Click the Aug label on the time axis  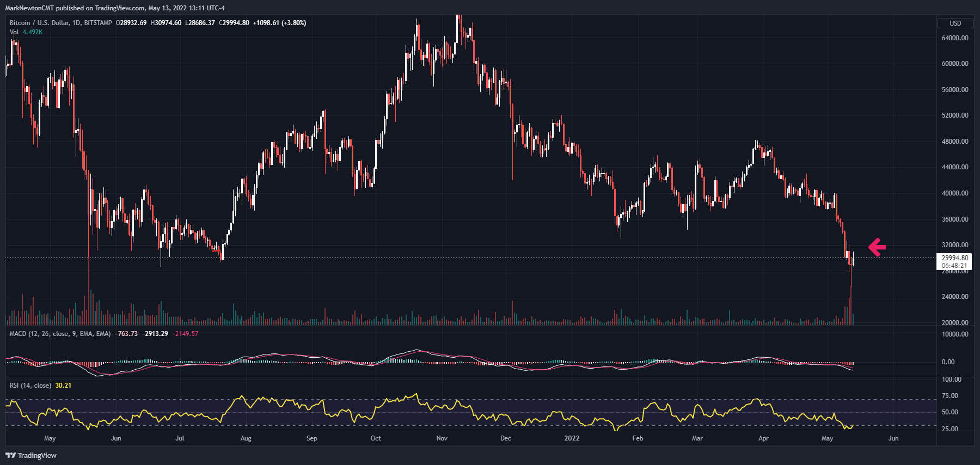point(246,438)
